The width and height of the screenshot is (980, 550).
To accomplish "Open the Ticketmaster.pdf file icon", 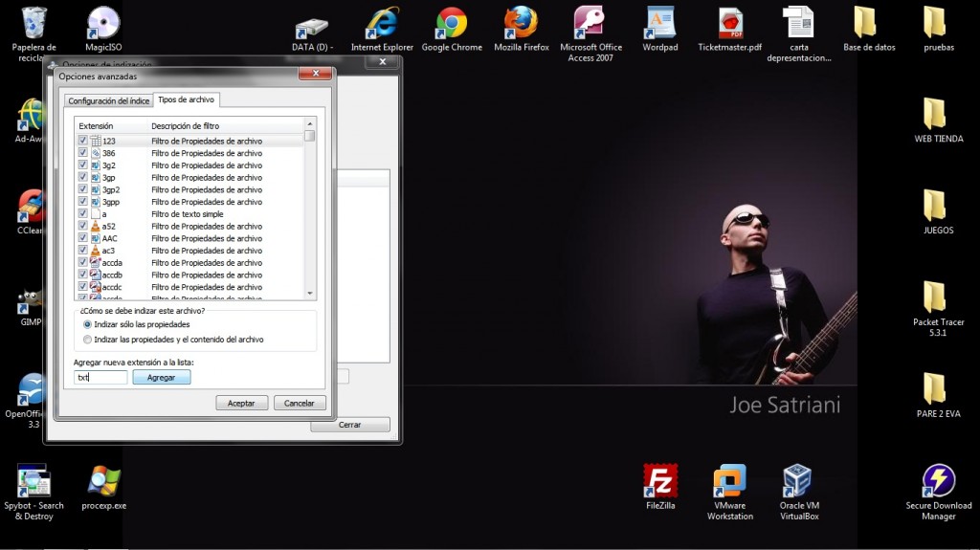I will click(730, 25).
